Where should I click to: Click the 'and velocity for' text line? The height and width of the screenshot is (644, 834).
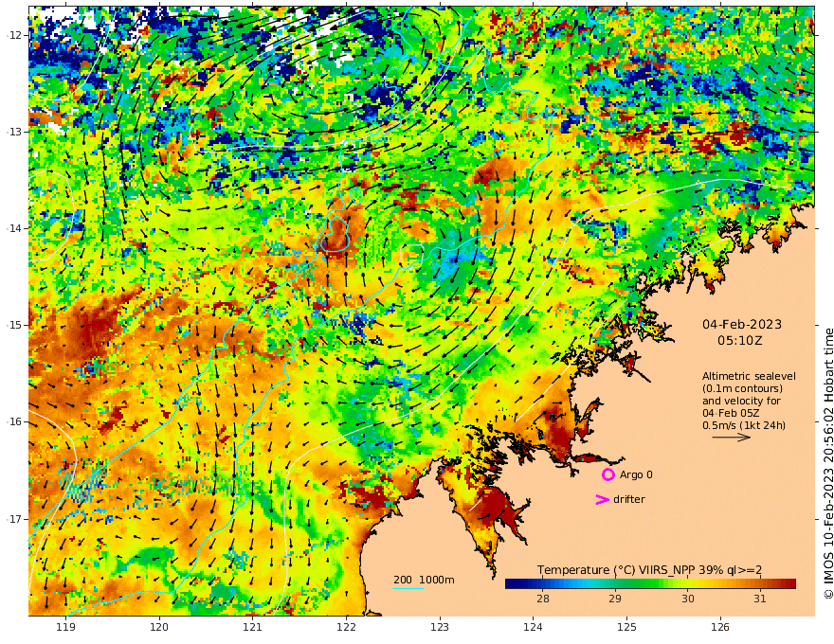tap(741, 401)
